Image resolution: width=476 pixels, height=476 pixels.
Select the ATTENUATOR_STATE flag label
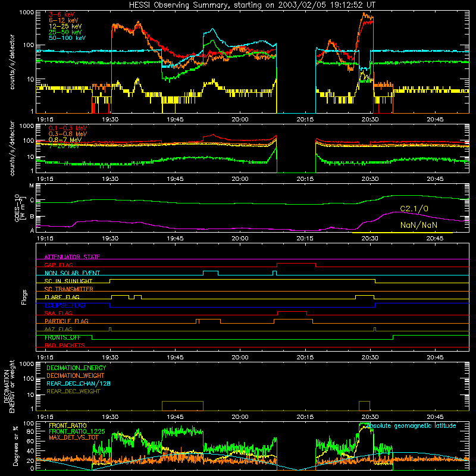[x=72, y=257]
